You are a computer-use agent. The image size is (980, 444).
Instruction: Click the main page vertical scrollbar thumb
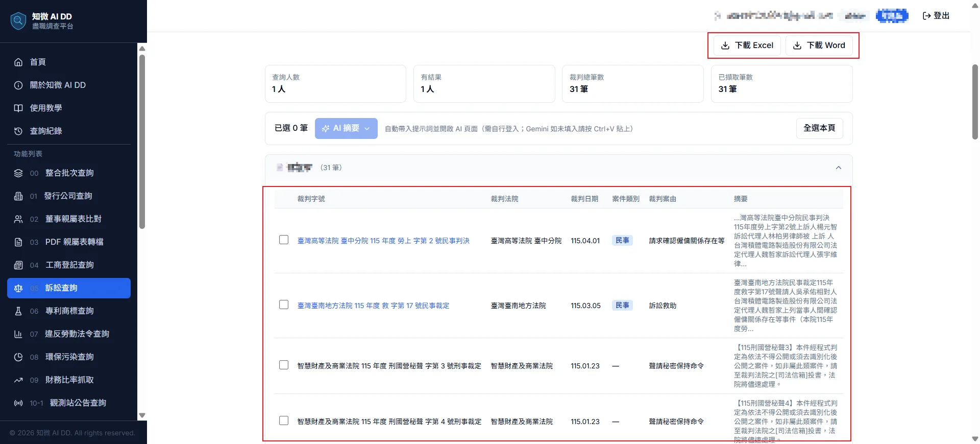(x=975, y=102)
